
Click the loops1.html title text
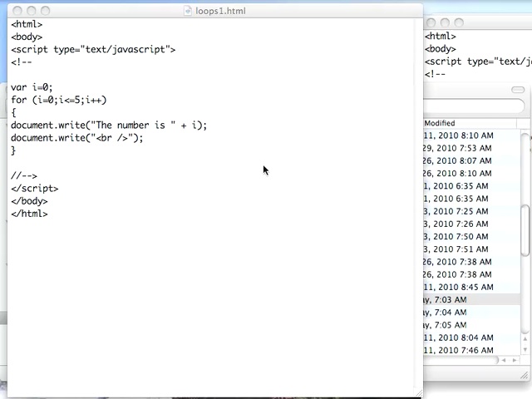click(220, 11)
